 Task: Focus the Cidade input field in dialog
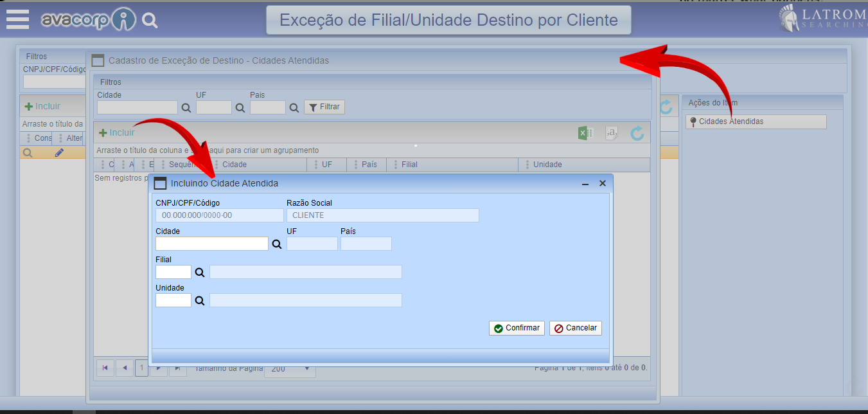coord(211,244)
